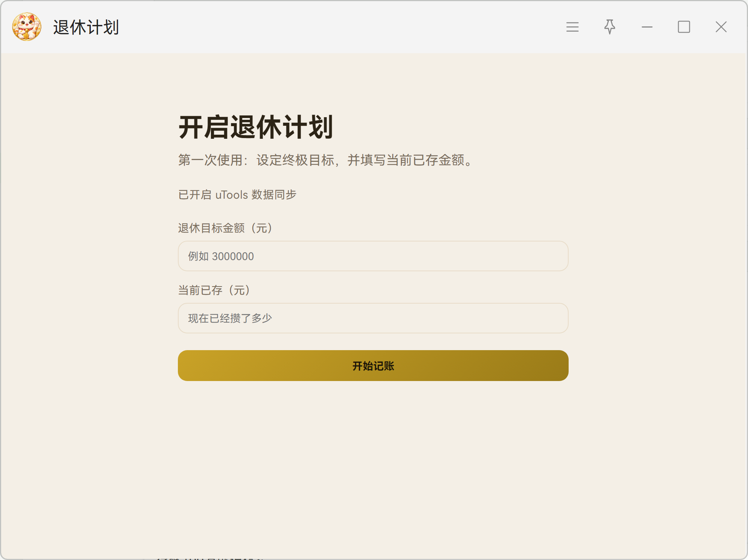The width and height of the screenshot is (748, 560).
Task: Click the 退休目标金额（元）label
Action: pos(226,228)
